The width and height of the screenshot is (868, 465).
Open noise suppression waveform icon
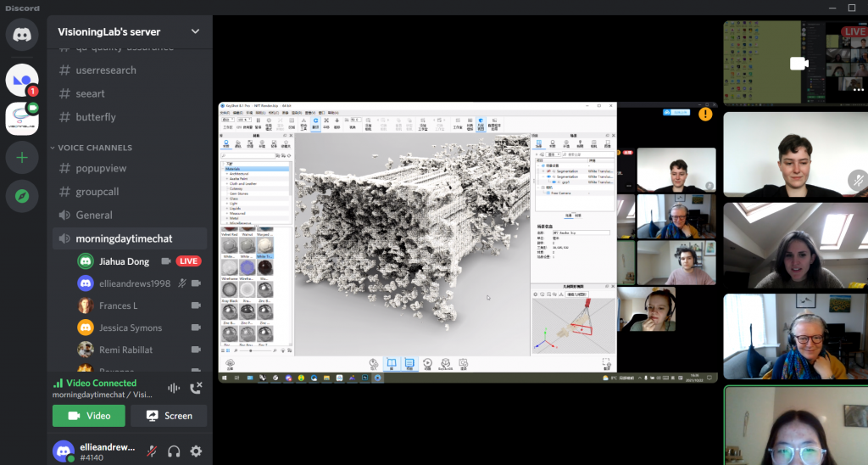(x=173, y=388)
